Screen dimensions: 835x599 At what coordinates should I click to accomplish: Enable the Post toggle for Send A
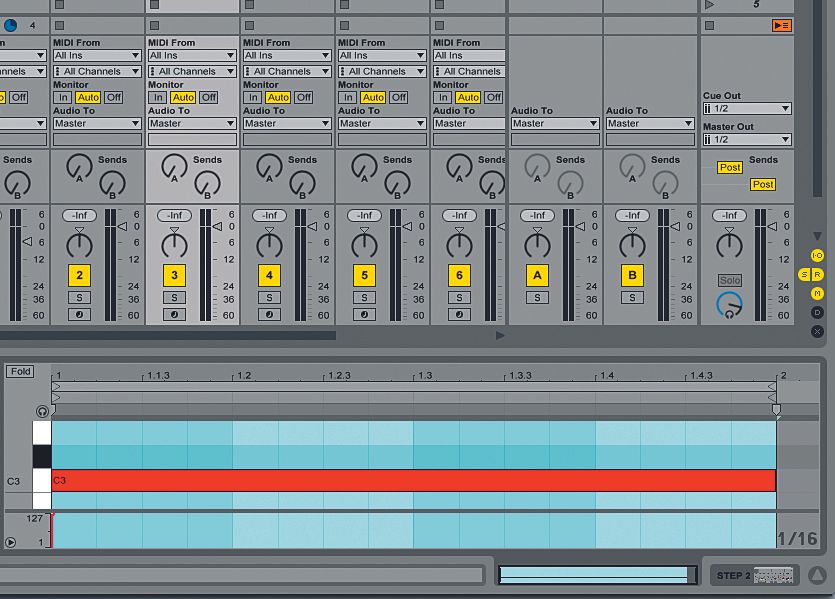click(x=730, y=167)
